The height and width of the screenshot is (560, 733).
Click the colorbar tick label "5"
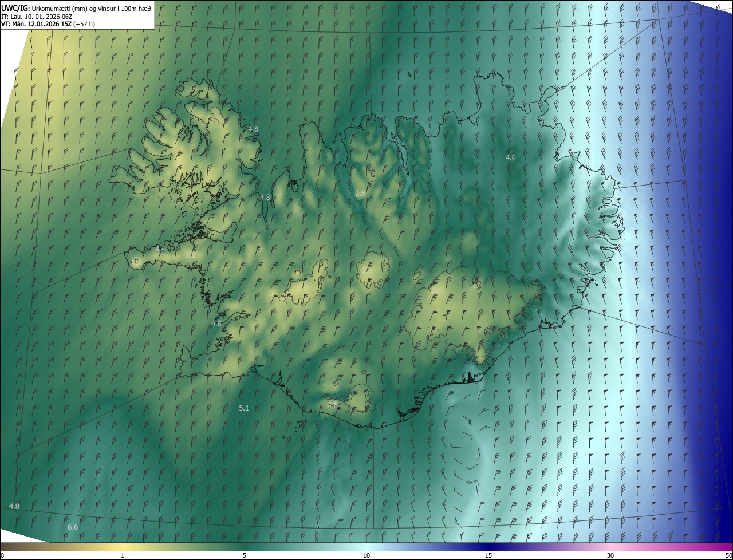[245, 555]
